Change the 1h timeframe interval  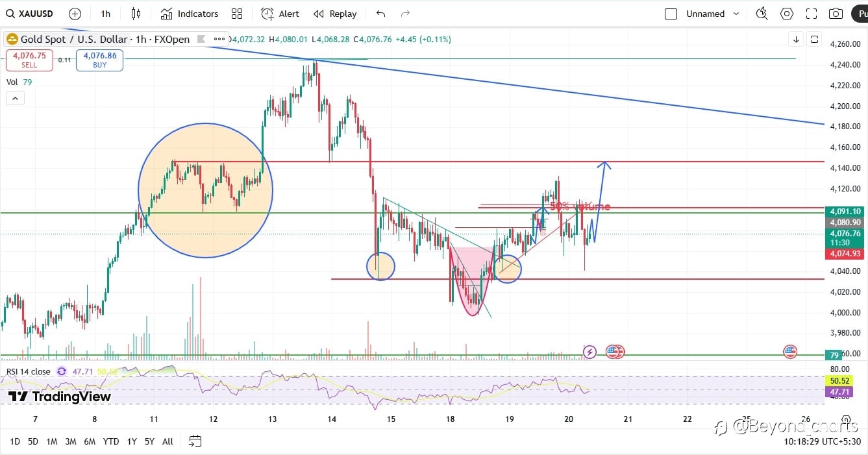click(x=106, y=14)
